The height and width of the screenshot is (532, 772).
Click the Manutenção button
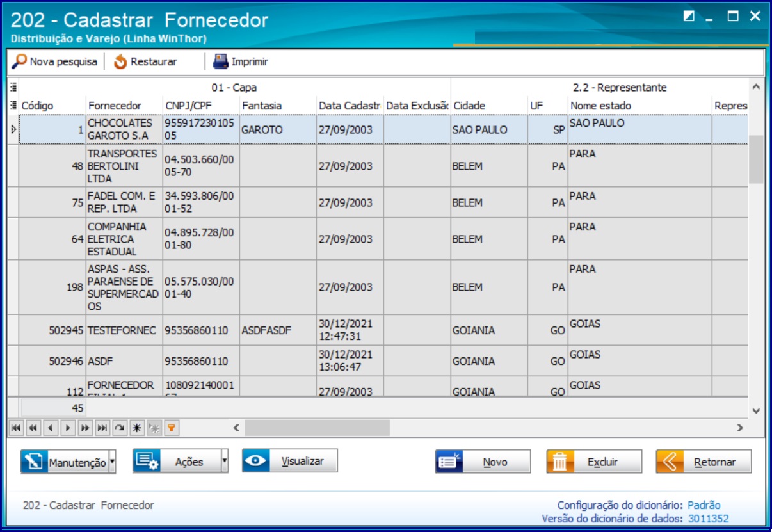pyautogui.click(x=65, y=461)
